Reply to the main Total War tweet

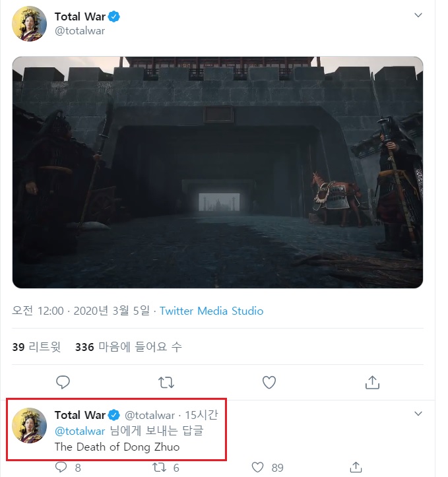click(x=63, y=381)
